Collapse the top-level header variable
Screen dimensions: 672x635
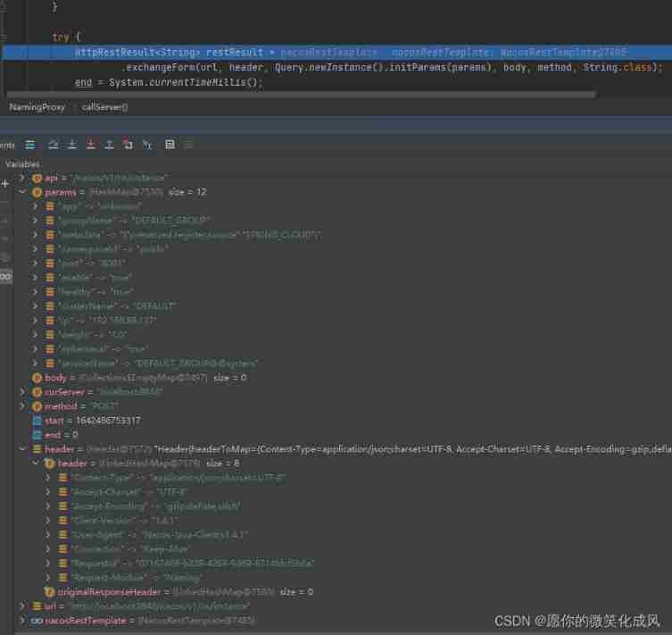pos(23,449)
